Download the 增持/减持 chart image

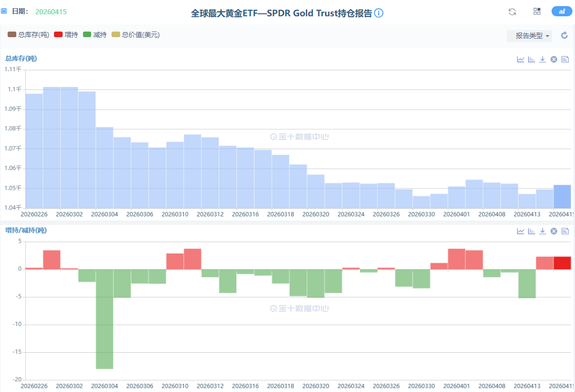pyautogui.click(x=543, y=231)
